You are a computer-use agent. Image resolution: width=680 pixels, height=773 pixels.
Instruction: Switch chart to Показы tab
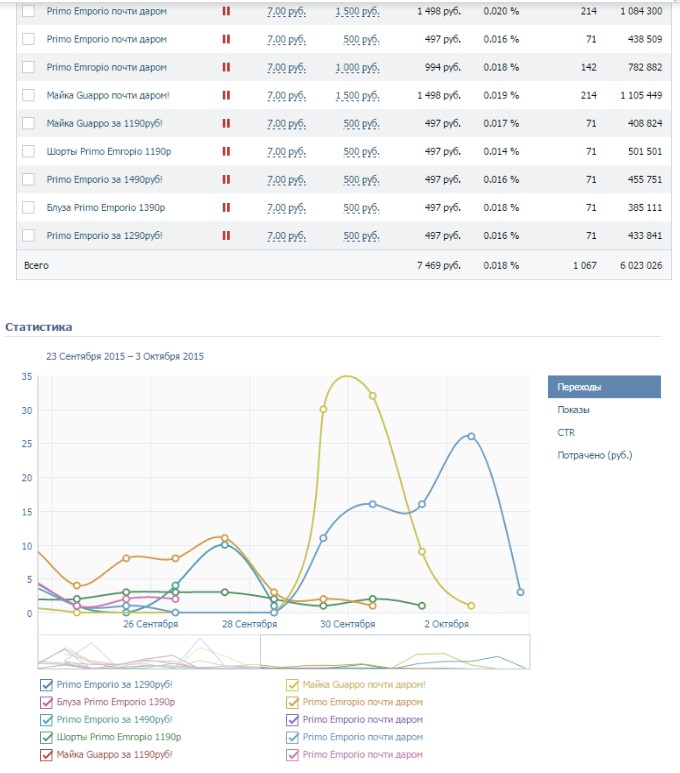click(x=573, y=410)
